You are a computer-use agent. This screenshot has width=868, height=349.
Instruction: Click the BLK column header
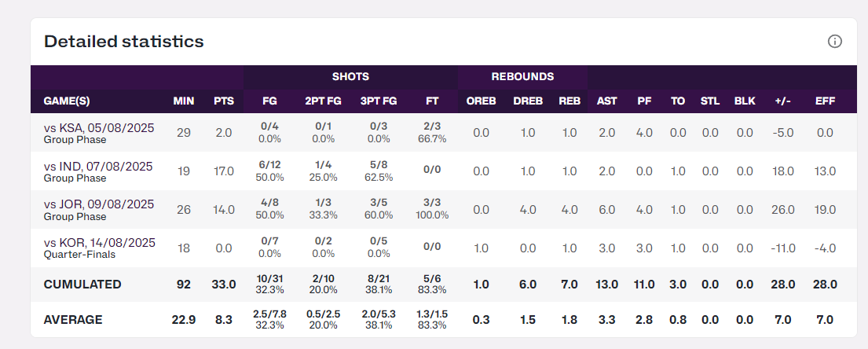[x=744, y=101]
